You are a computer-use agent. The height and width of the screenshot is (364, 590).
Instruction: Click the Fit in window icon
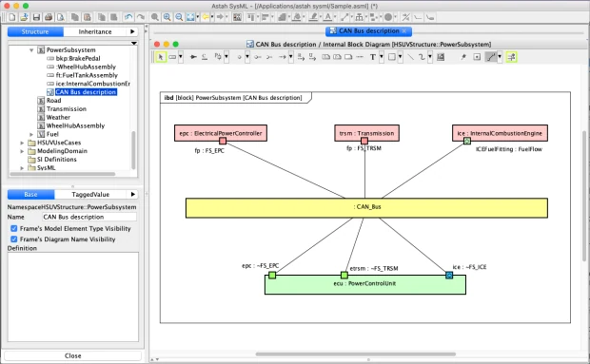[x=190, y=17]
